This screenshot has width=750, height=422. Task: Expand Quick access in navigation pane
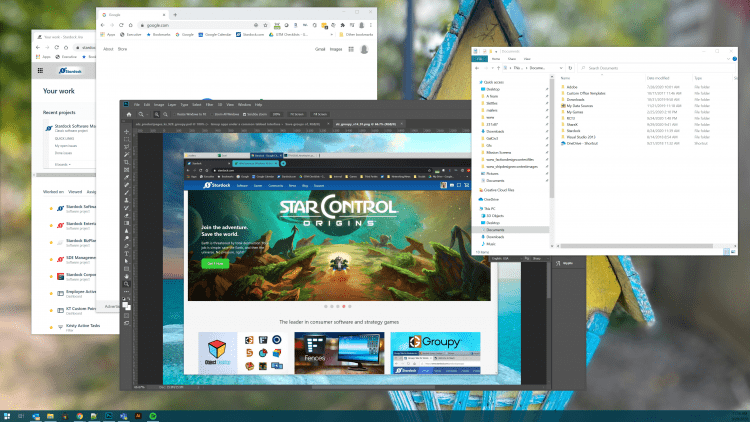click(474, 84)
